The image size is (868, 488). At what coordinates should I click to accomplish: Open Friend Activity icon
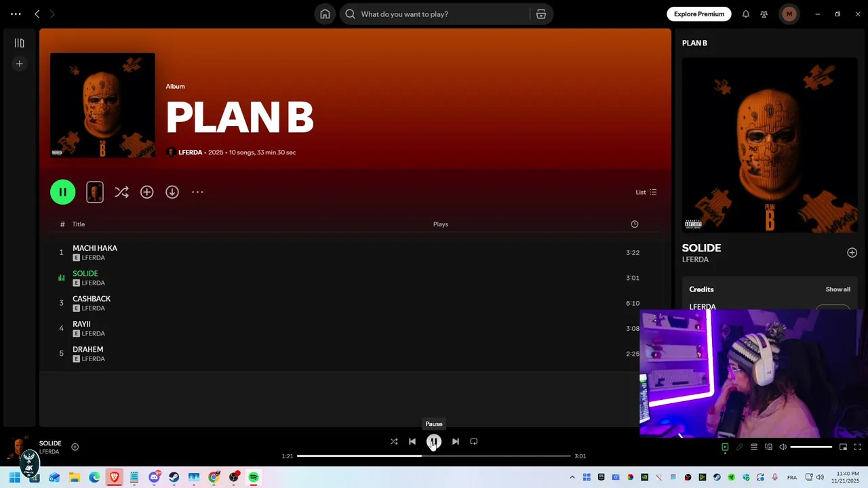(x=764, y=14)
